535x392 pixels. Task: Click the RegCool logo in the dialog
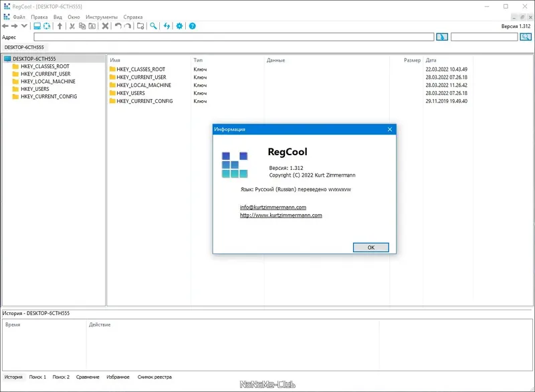pyautogui.click(x=235, y=165)
